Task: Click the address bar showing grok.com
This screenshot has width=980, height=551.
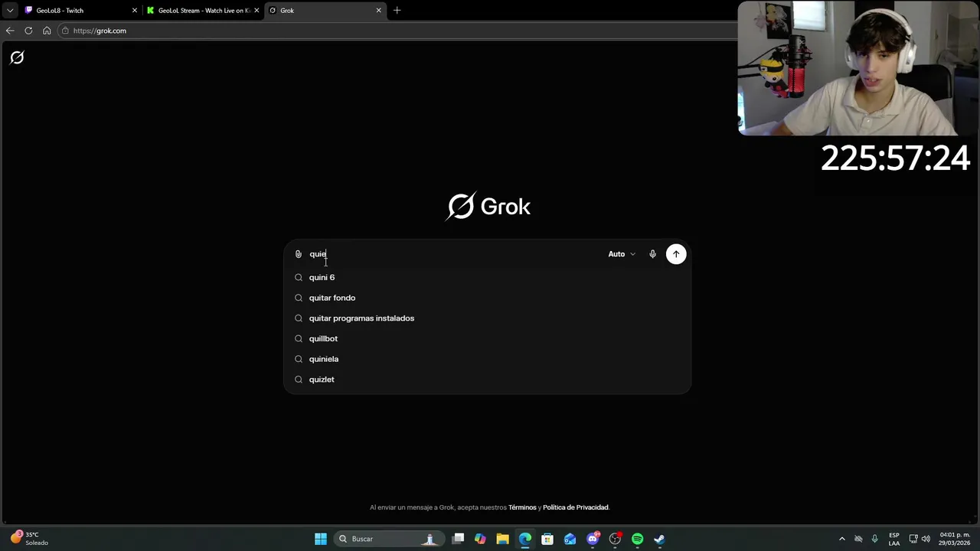Action: (398, 31)
